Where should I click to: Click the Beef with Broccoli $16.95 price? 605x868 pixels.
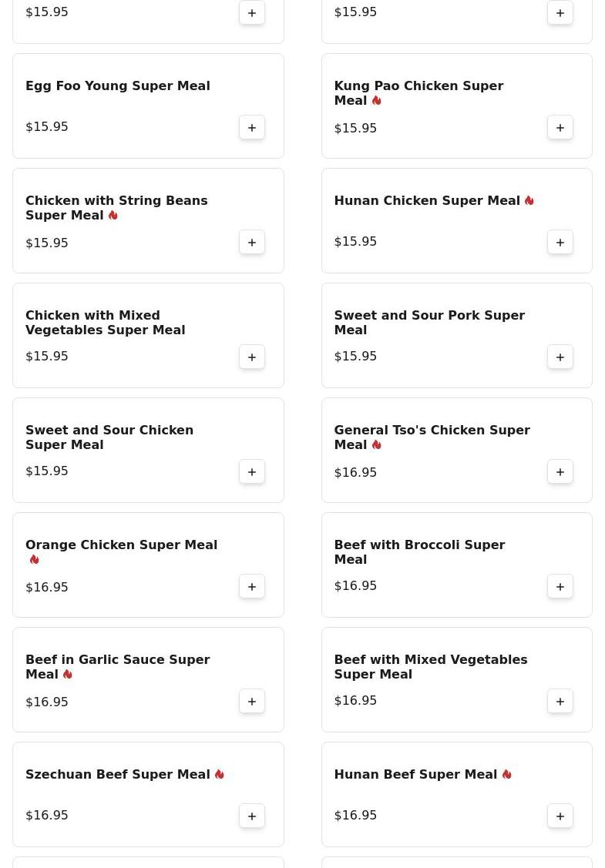(355, 585)
